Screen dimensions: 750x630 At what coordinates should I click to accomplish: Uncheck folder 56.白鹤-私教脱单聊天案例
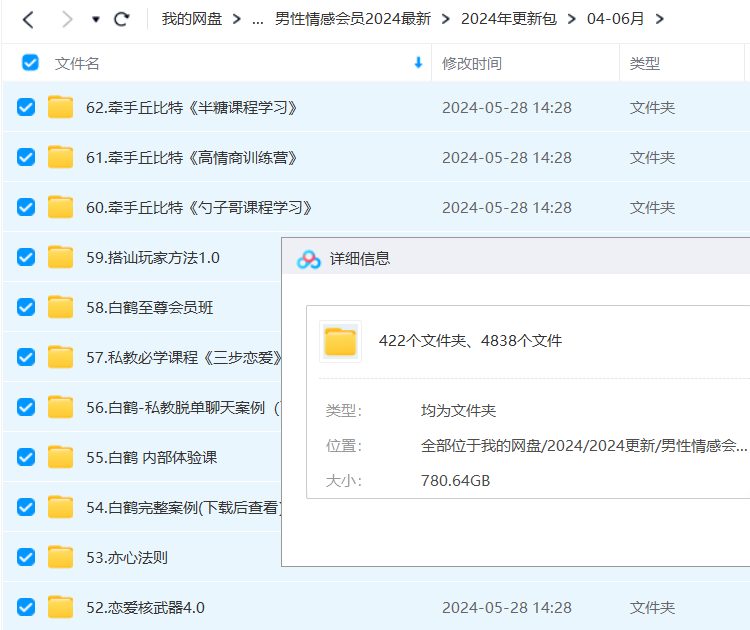click(x=26, y=407)
